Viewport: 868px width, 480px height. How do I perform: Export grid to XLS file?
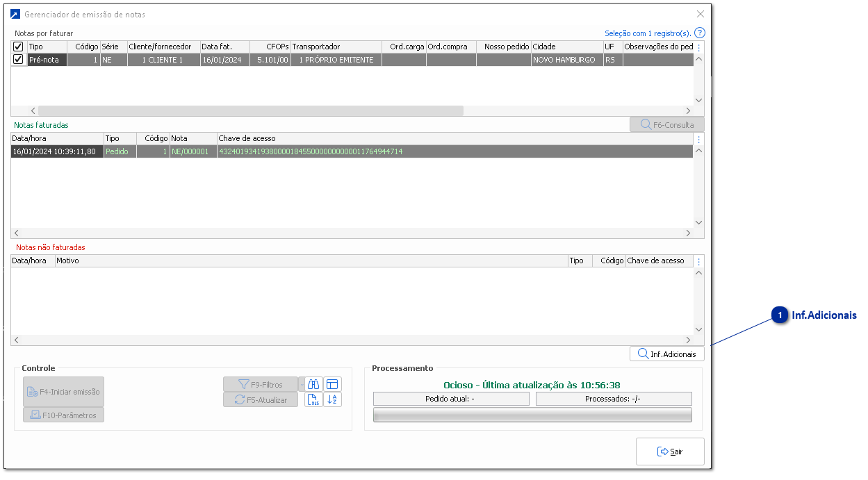click(x=313, y=399)
